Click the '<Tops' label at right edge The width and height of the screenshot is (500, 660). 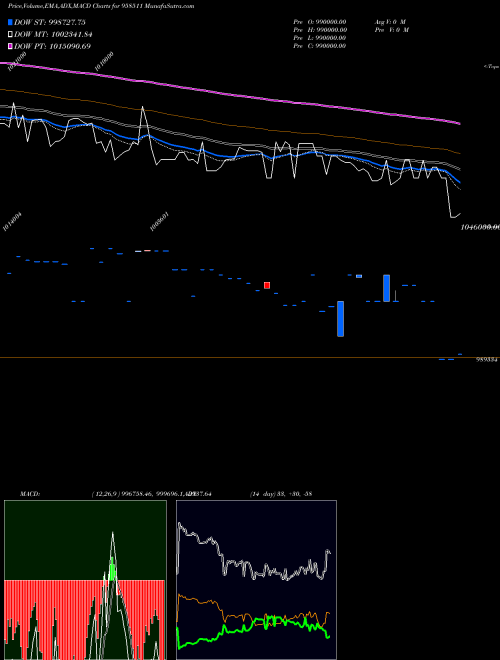tap(491, 67)
